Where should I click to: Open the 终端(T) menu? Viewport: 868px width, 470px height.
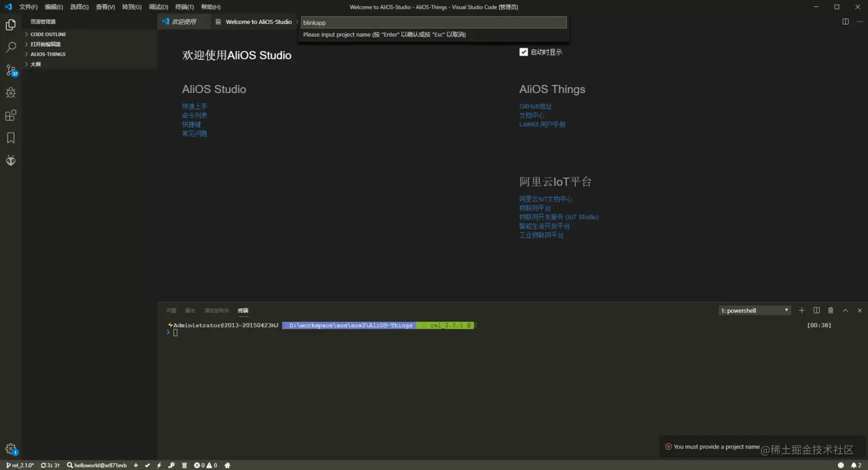click(x=184, y=7)
